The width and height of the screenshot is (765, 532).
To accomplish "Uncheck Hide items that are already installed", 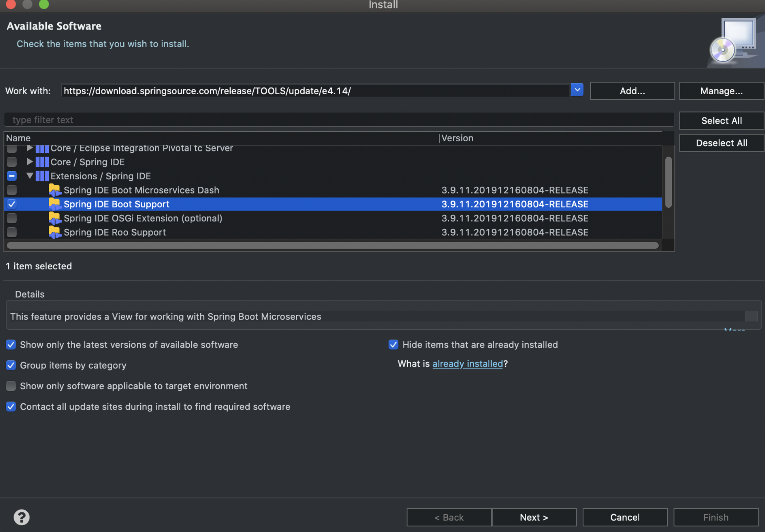I will coord(393,345).
